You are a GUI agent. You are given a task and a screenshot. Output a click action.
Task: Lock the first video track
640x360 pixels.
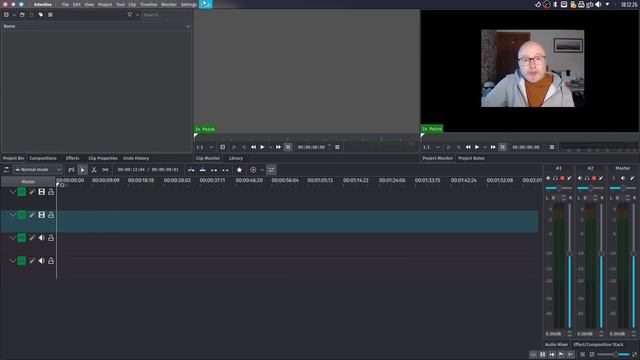point(51,191)
